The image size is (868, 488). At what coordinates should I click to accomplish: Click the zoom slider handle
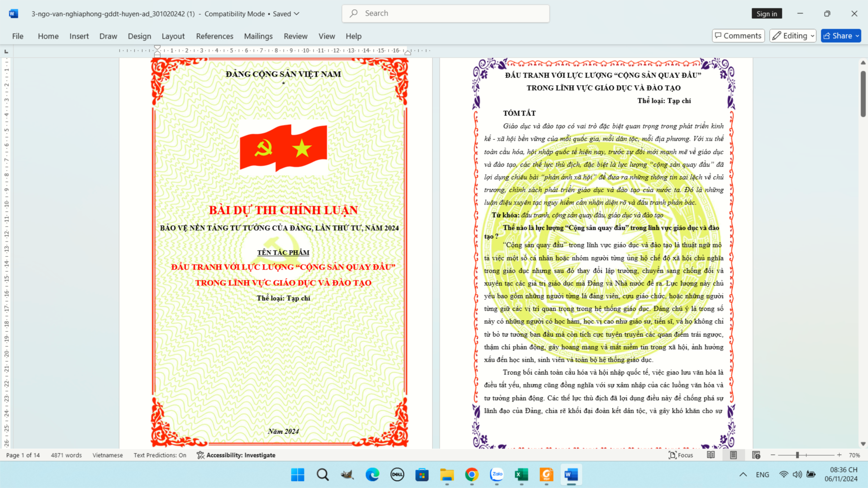(797, 455)
